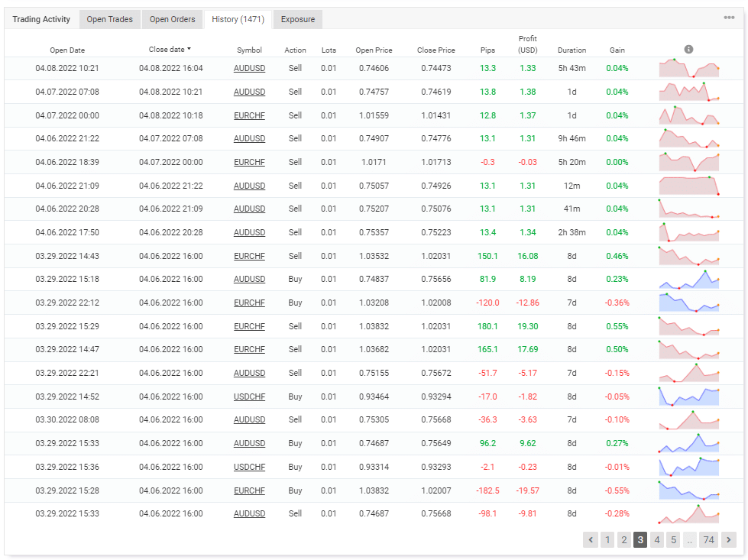The width and height of the screenshot is (748, 560).
Task: Open the sparkline chart in the -0.15% gain row
Action: (x=689, y=373)
